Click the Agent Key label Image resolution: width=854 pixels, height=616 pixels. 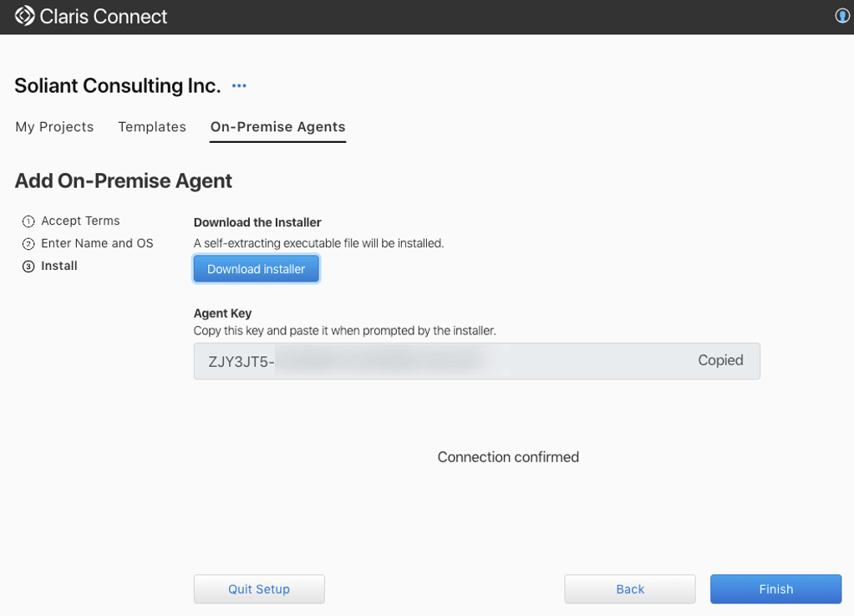click(223, 313)
